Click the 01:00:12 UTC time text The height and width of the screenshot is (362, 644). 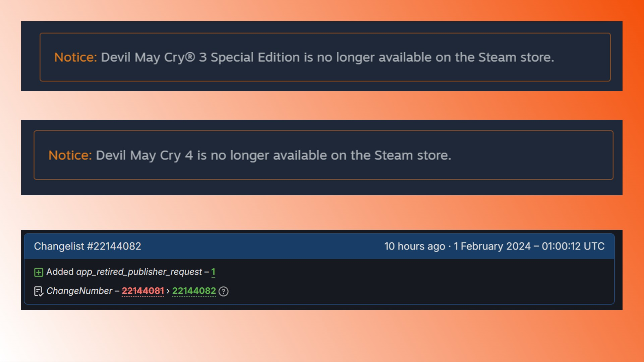573,246
